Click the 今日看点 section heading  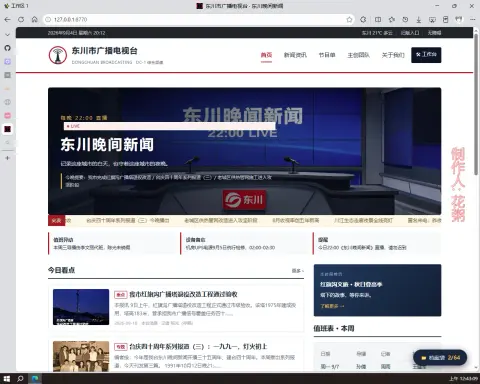61,270
